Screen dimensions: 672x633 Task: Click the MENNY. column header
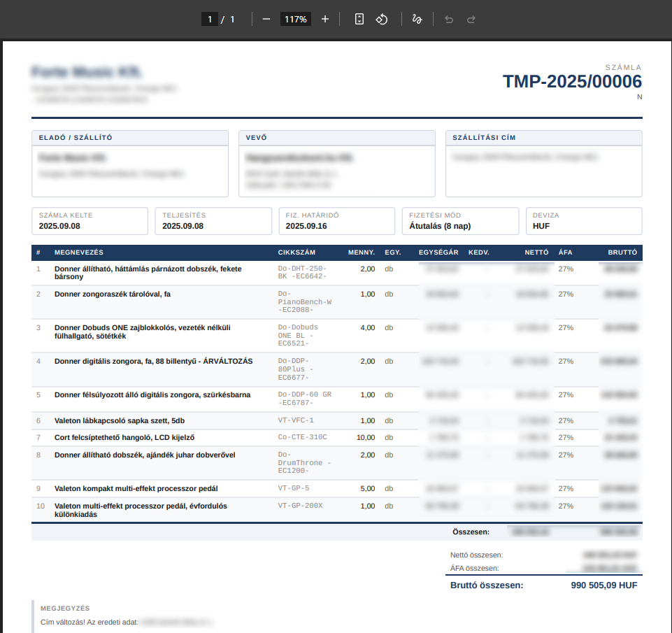click(x=362, y=253)
